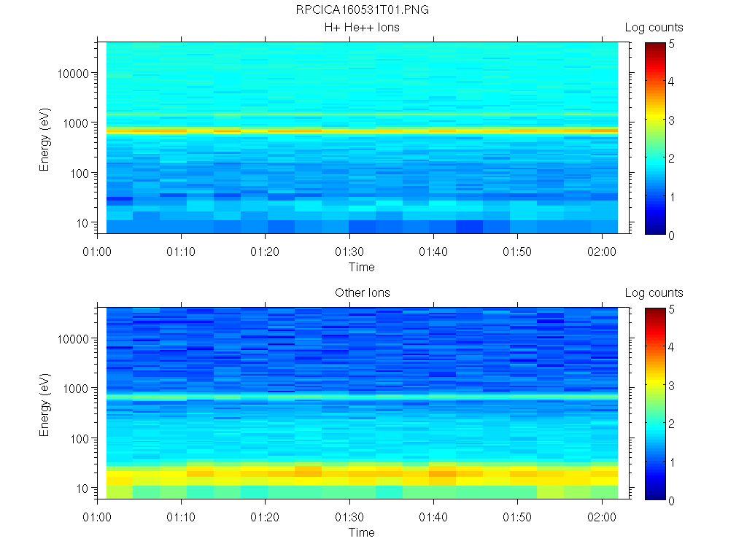
Task: Click the "5" label on H+ He++ Ions colorbar
Action: pos(672,44)
